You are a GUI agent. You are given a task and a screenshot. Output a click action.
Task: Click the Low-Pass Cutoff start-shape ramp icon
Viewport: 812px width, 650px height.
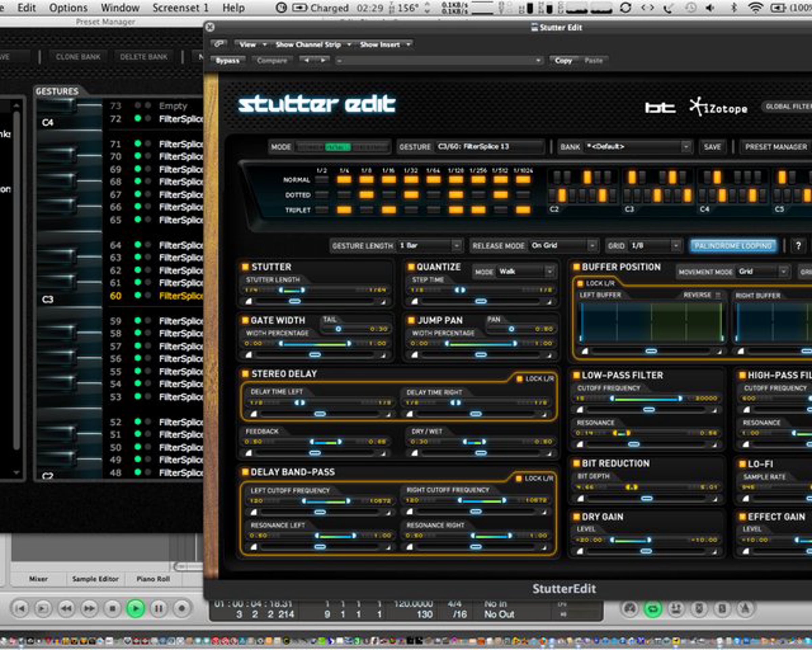tap(580, 410)
